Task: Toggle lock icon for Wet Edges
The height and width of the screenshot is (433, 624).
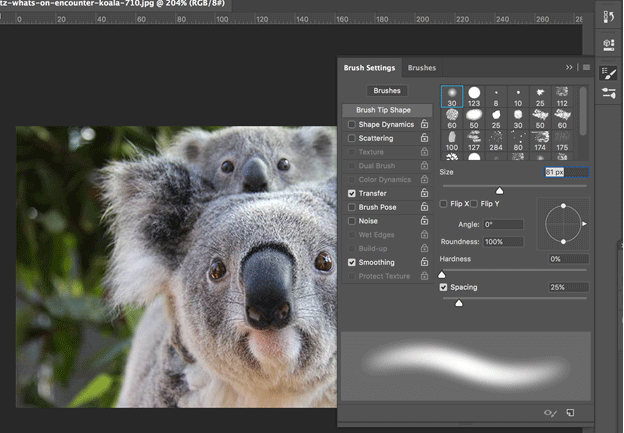Action: (425, 235)
